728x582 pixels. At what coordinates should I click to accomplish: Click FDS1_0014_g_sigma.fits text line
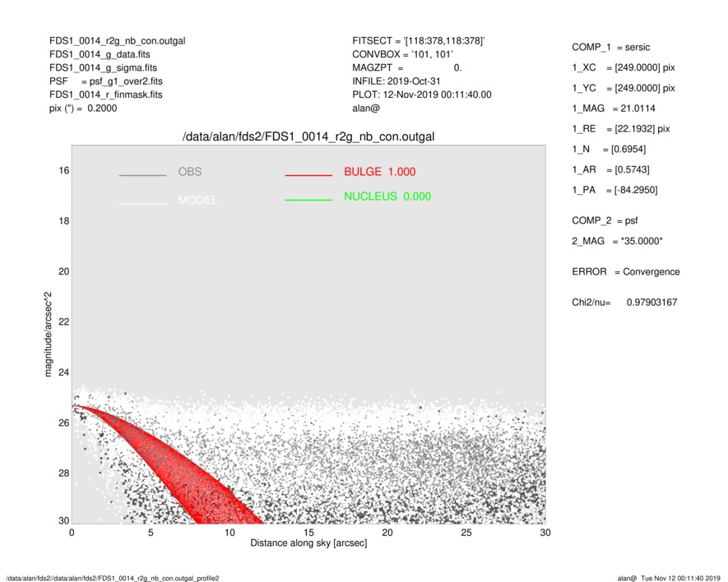103,67
